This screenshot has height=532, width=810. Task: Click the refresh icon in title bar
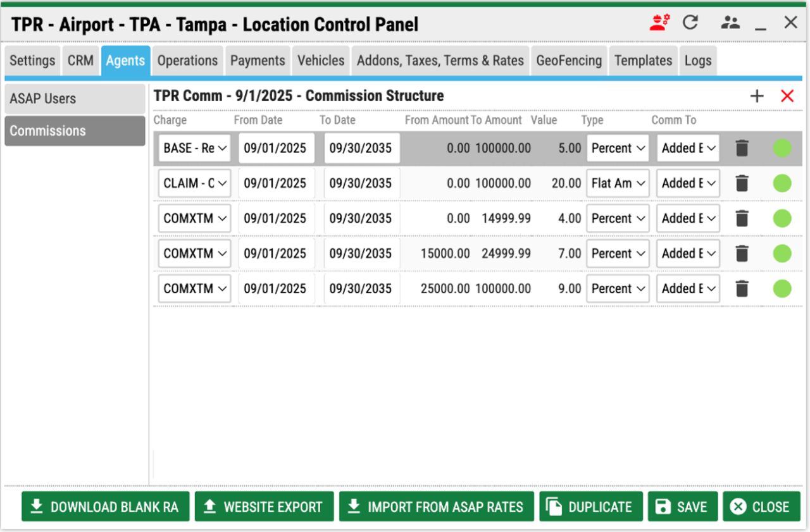pos(690,23)
